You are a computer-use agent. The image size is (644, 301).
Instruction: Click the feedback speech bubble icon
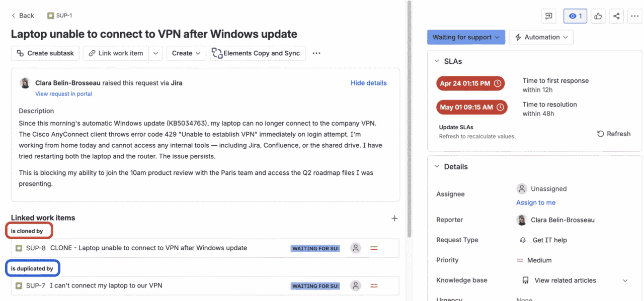pyautogui.click(x=548, y=16)
